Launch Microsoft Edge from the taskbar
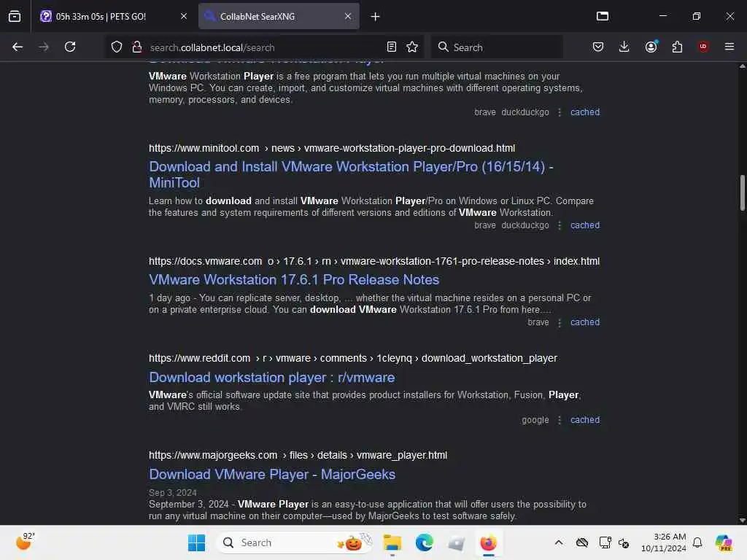747x560 pixels. pos(424,542)
